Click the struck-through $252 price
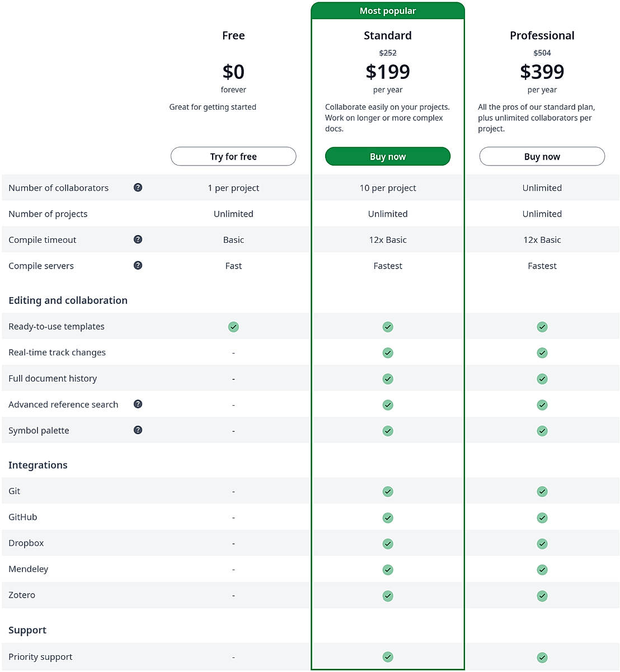620x672 pixels. pyautogui.click(x=388, y=53)
